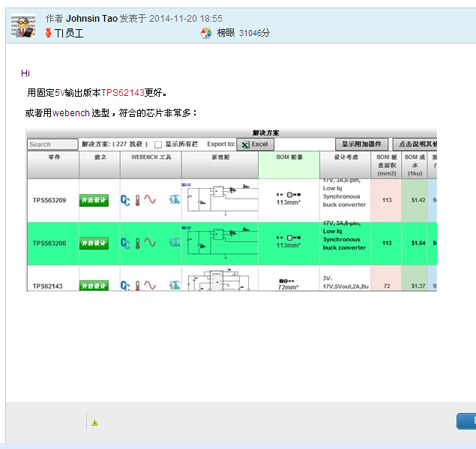The height and width of the screenshot is (449, 476).
Task: Open optimizer C icon in TPS62143 row
Action: point(125,286)
